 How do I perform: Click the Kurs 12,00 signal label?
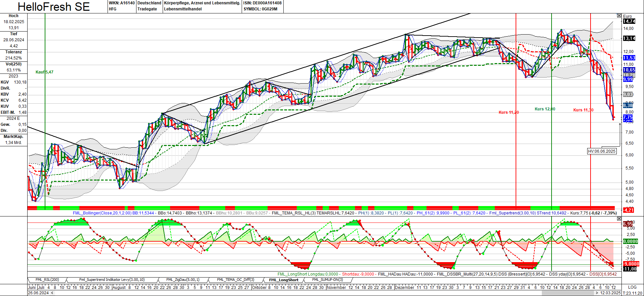coord(545,109)
